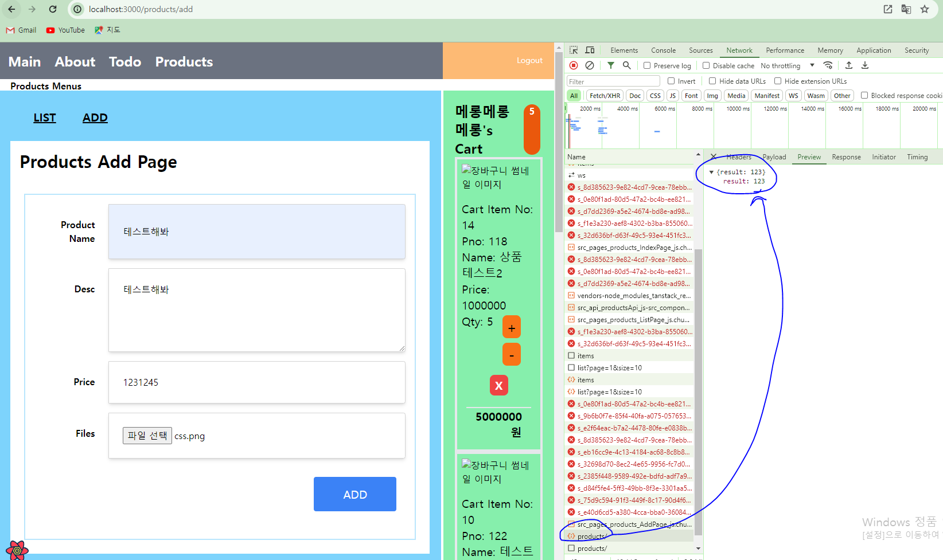Screen dimensions: 943x560
Task: Open the Console tab
Action: tap(663, 50)
